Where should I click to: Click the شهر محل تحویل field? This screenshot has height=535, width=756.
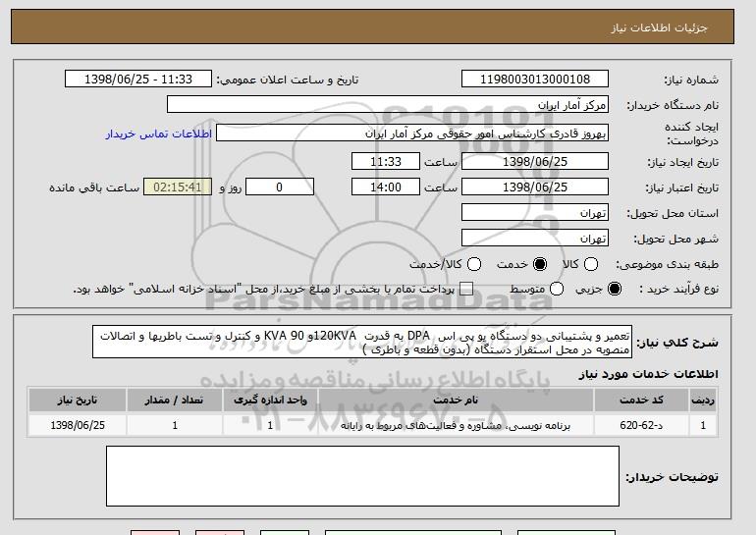(x=535, y=239)
